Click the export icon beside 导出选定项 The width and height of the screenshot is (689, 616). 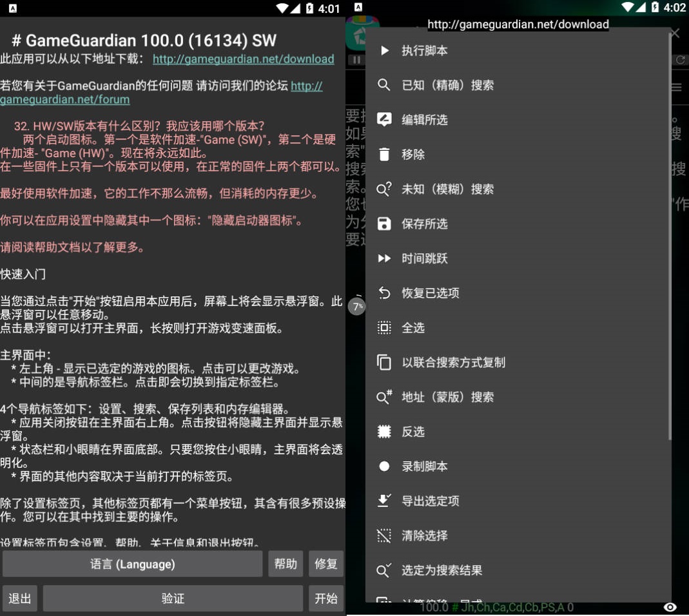point(384,501)
